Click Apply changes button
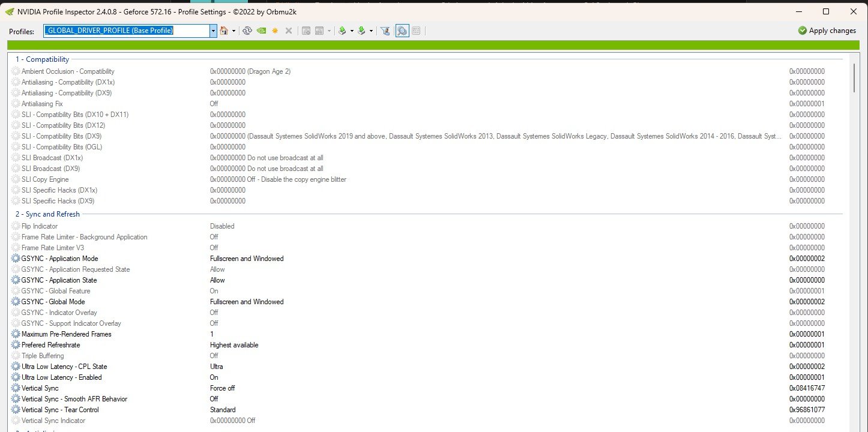This screenshot has width=868, height=432. (827, 31)
